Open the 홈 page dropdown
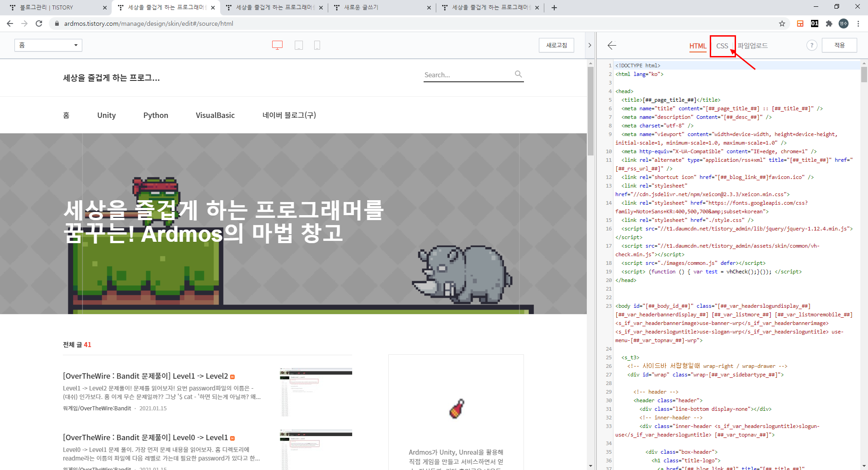Screen dimensions: 868x470 48,45
